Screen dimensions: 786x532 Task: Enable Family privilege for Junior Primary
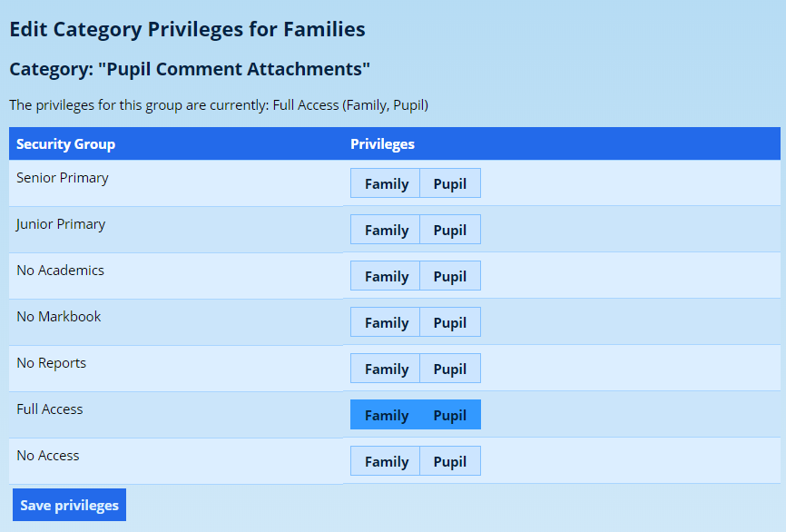point(386,230)
